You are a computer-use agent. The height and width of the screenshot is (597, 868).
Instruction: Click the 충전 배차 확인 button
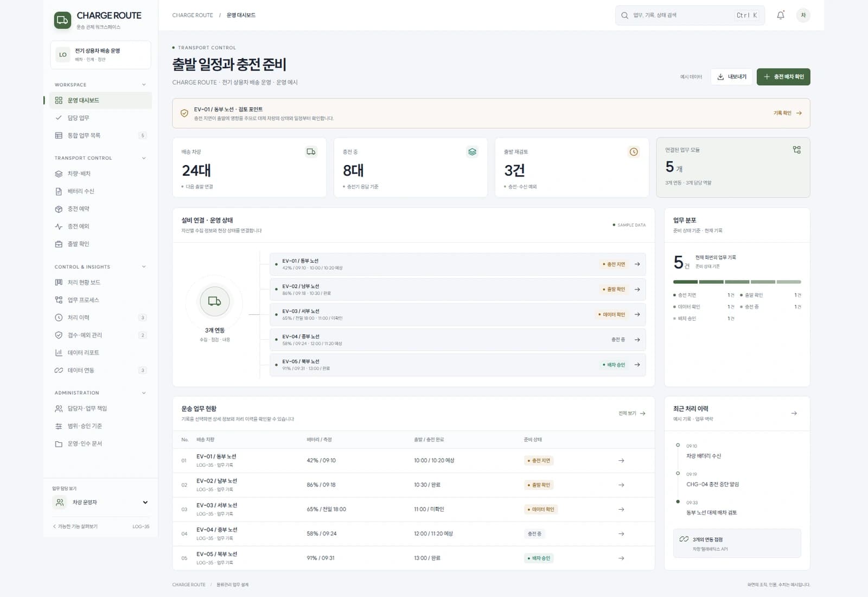[783, 77]
